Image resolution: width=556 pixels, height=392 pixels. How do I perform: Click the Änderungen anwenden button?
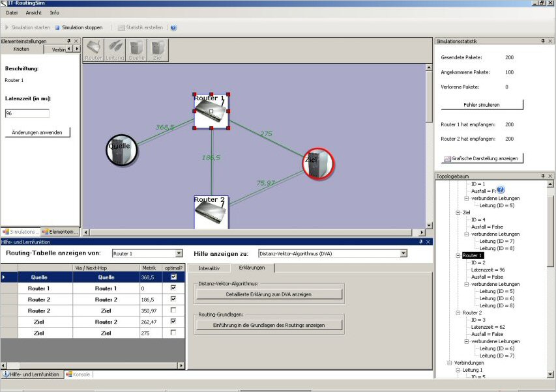pos(37,132)
